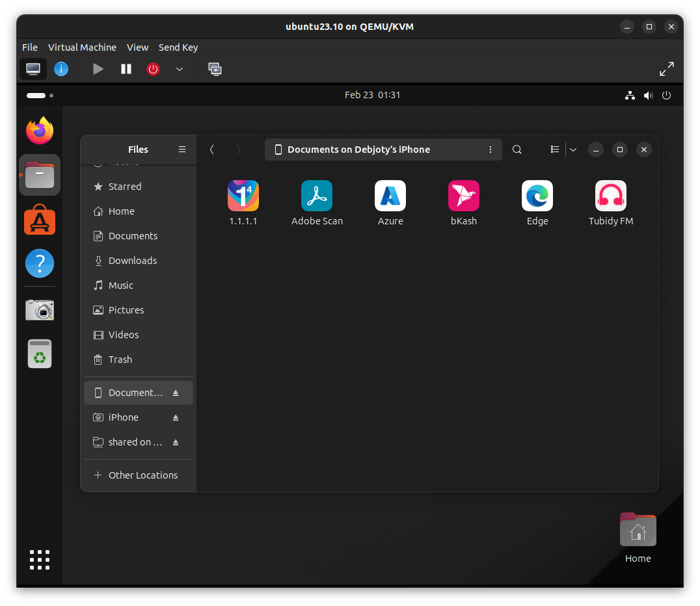
Task: Click the Files icon in dock
Action: (x=40, y=175)
